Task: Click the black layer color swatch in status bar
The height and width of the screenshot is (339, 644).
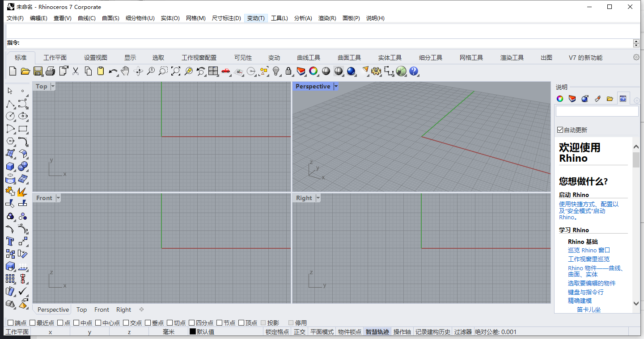Action: [x=193, y=332]
